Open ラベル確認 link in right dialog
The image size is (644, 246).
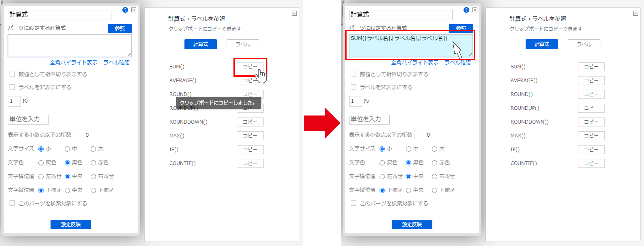point(458,63)
